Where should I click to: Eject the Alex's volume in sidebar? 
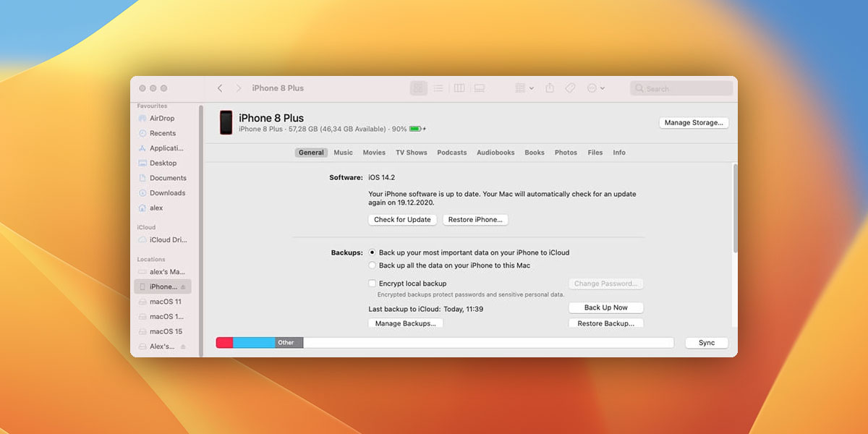point(183,346)
